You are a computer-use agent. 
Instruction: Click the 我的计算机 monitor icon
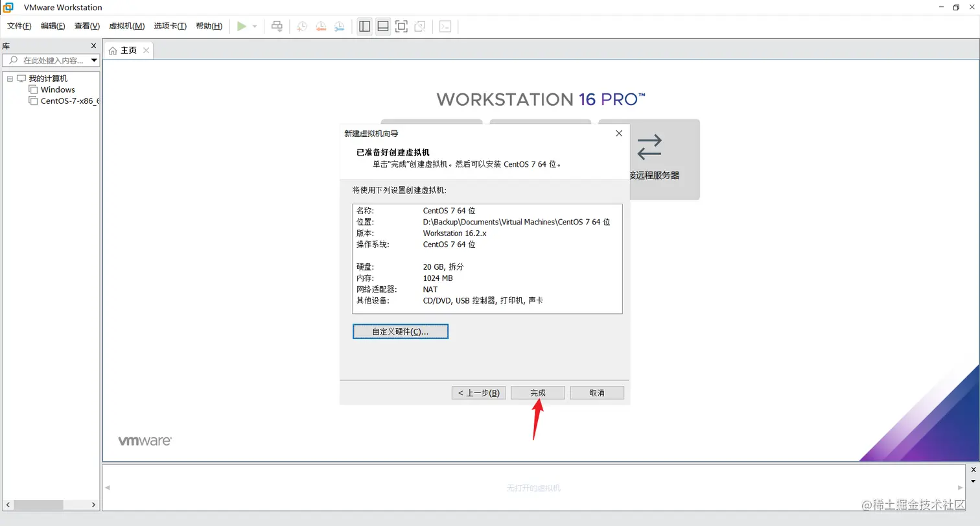pos(21,78)
